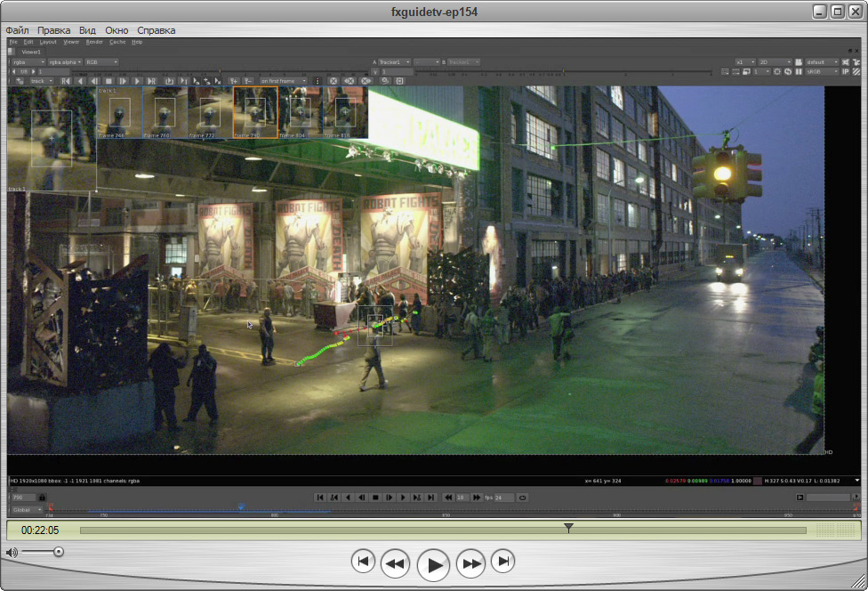Open the Окно menu

pyautogui.click(x=117, y=30)
